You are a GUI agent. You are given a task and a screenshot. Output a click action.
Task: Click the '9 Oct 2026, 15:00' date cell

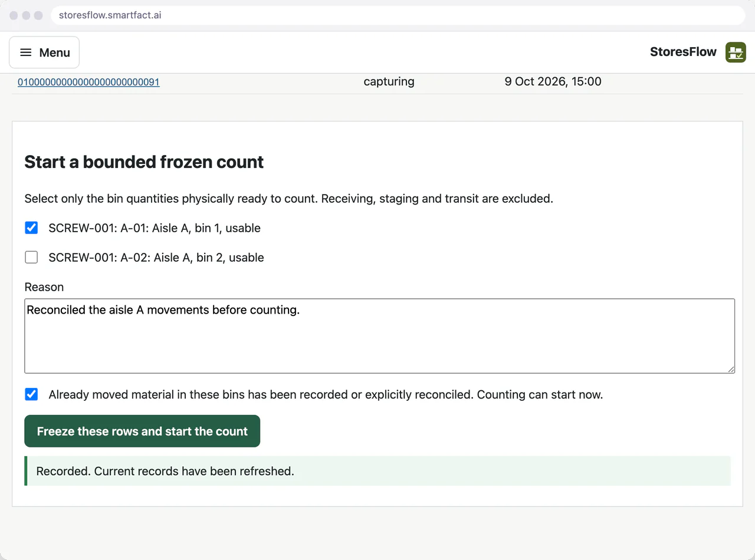pyautogui.click(x=553, y=81)
